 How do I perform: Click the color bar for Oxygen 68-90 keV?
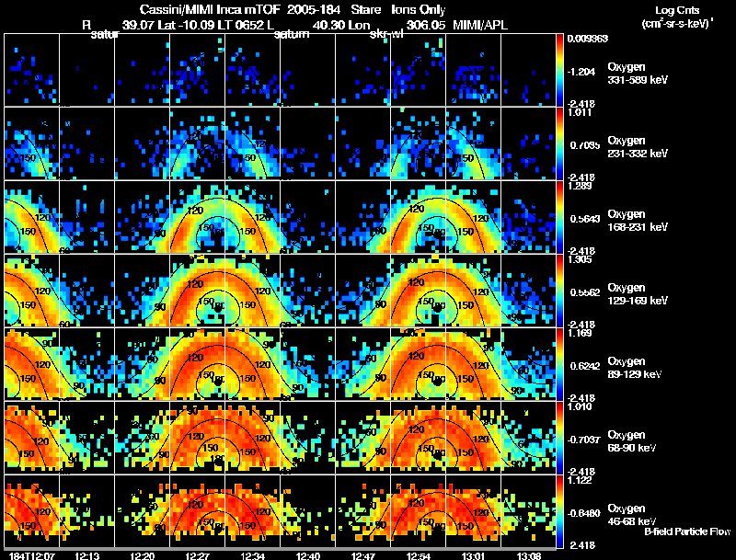point(559,438)
